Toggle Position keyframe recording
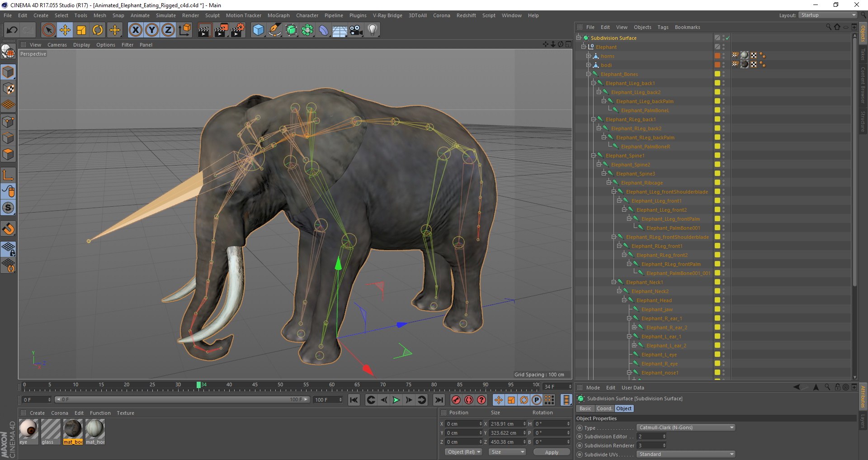The height and width of the screenshot is (460, 868). pyautogui.click(x=498, y=400)
